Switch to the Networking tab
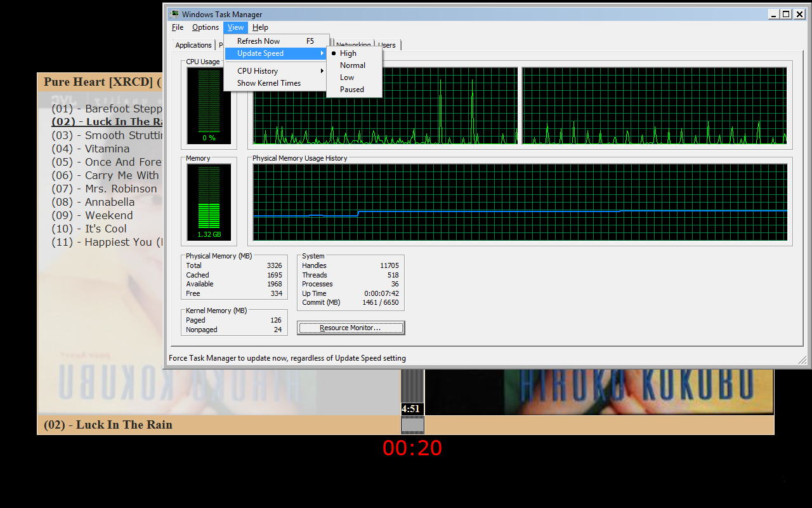 coord(353,45)
